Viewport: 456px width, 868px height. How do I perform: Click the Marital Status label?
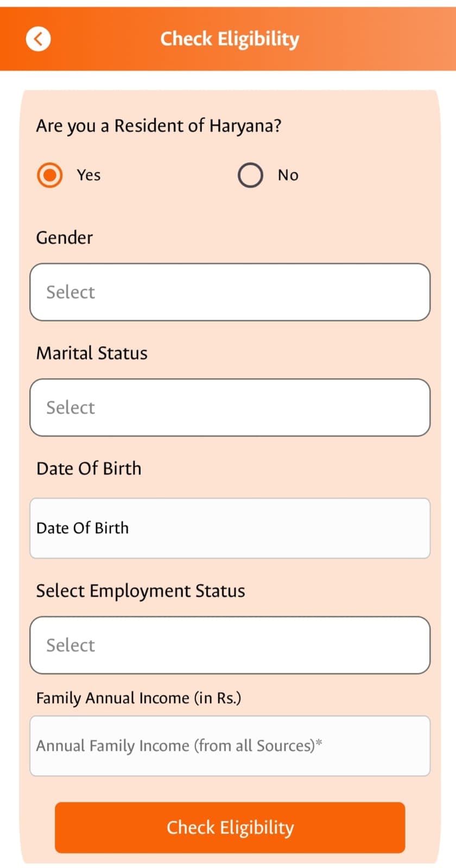click(x=92, y=353)
